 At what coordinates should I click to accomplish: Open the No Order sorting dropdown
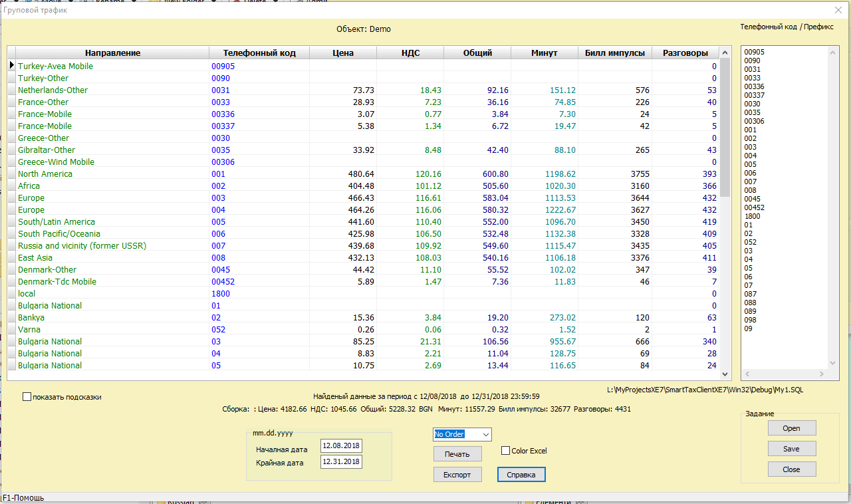pos(485,434)
